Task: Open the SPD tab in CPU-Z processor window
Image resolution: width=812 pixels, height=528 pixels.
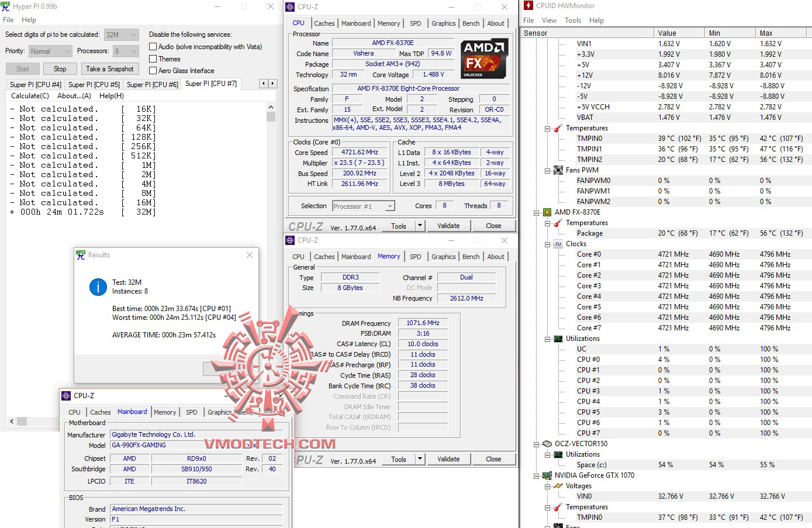Action: pyautogui.click(x=416, y=23)
